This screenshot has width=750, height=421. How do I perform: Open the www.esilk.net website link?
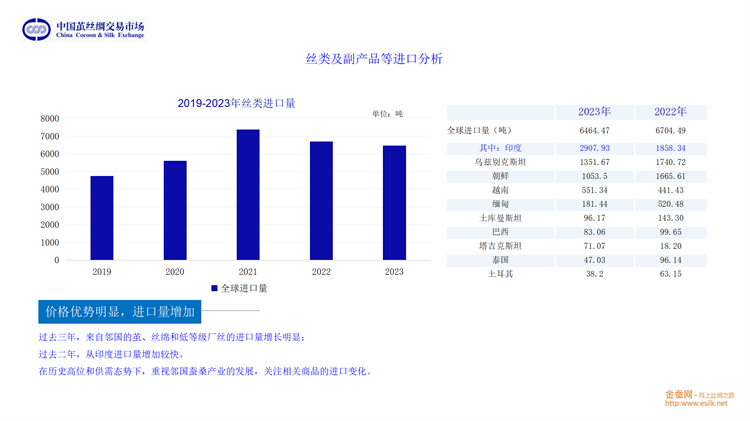(x=697, y=403)
